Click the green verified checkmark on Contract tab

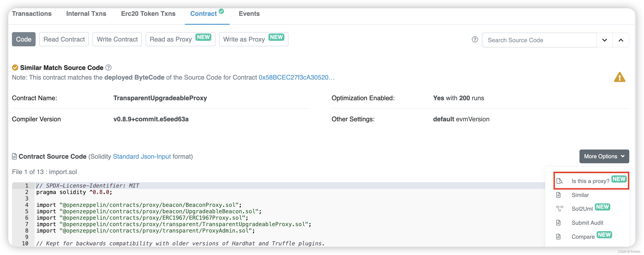pos(221,11)
